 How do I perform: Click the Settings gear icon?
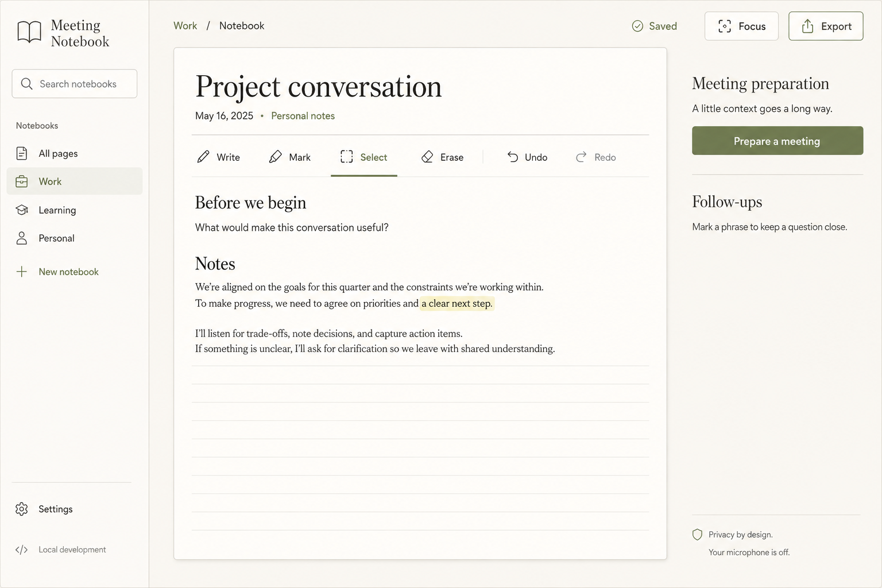(x=22, y=509)
